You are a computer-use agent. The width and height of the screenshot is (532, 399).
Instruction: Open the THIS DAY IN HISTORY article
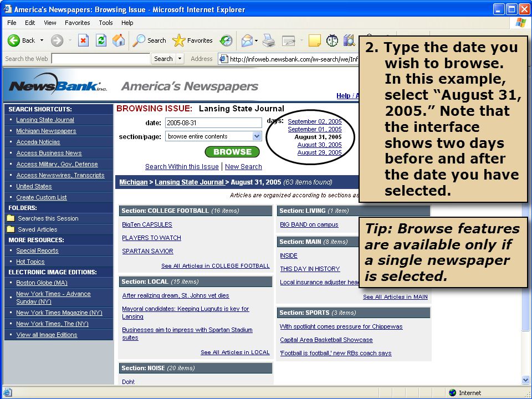[310, 269]
